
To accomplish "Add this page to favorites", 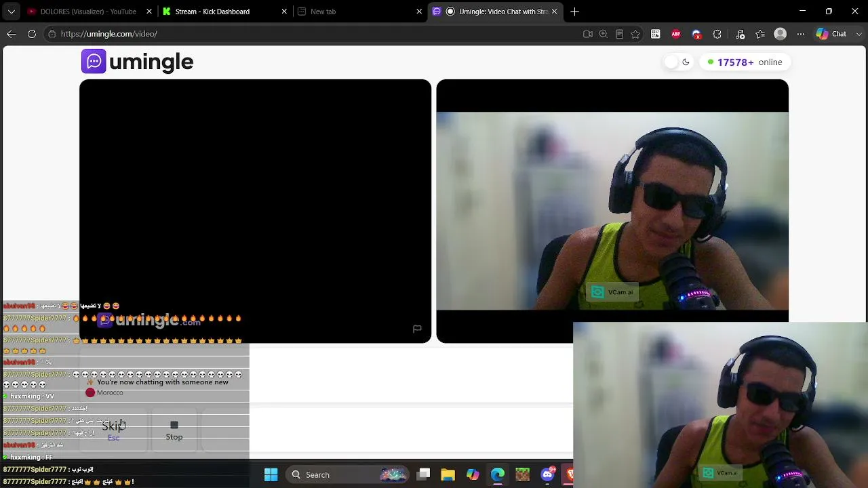I will pyautogui.click(x=635, y=34).
